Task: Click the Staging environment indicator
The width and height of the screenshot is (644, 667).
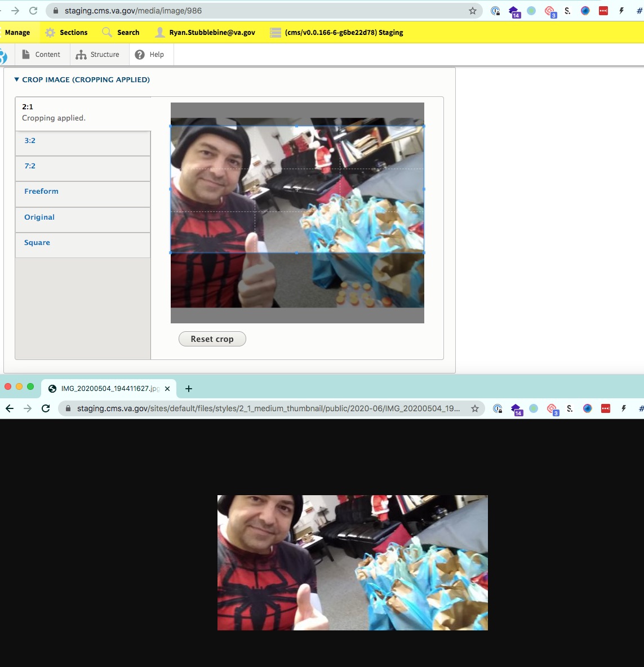Action: tap(336, 32)
